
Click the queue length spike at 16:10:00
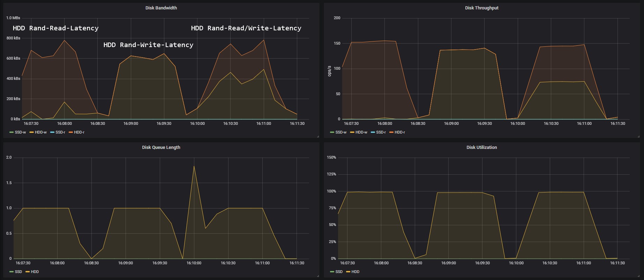point(194,166)
